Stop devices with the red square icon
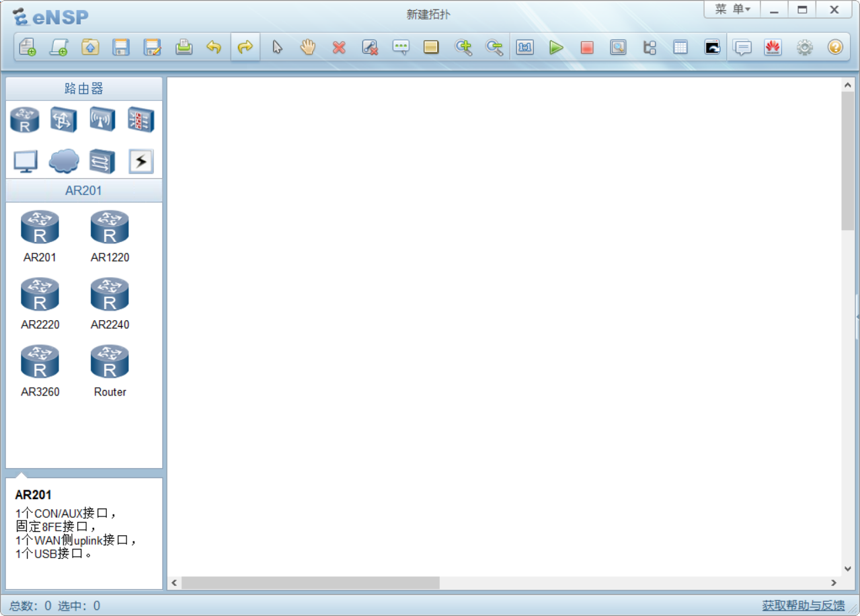860x616 pixels. pos(587,48)
